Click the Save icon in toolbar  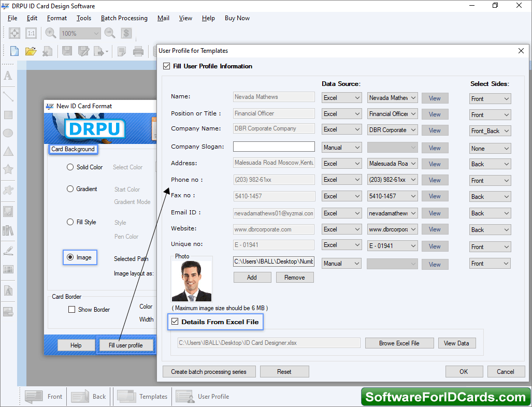[x=67, y=51]
